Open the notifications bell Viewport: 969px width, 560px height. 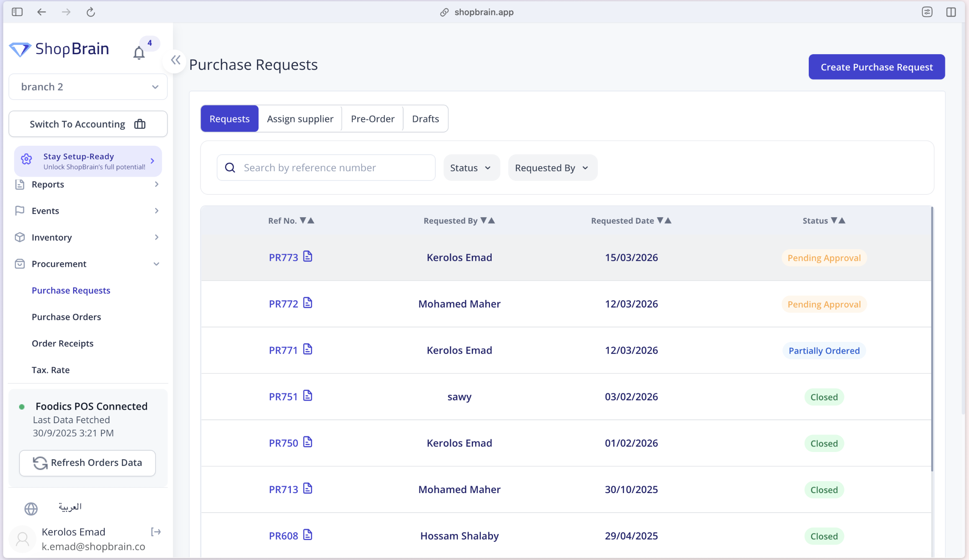point(139,53)
